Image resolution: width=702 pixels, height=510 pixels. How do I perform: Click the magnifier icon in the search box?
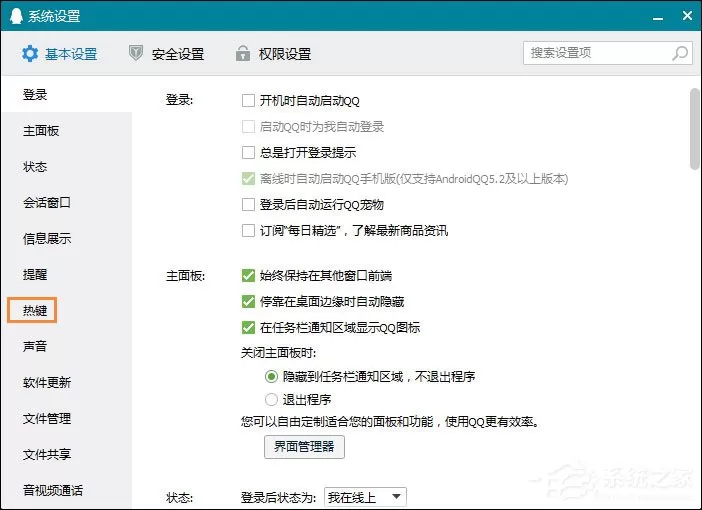(680, 53)
